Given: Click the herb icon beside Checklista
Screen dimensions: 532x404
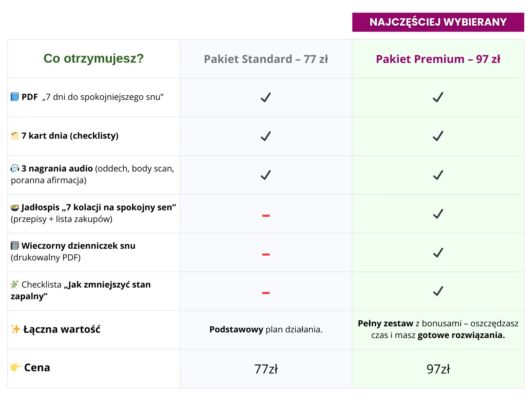Looking at the screenshot, I should 15,284.
